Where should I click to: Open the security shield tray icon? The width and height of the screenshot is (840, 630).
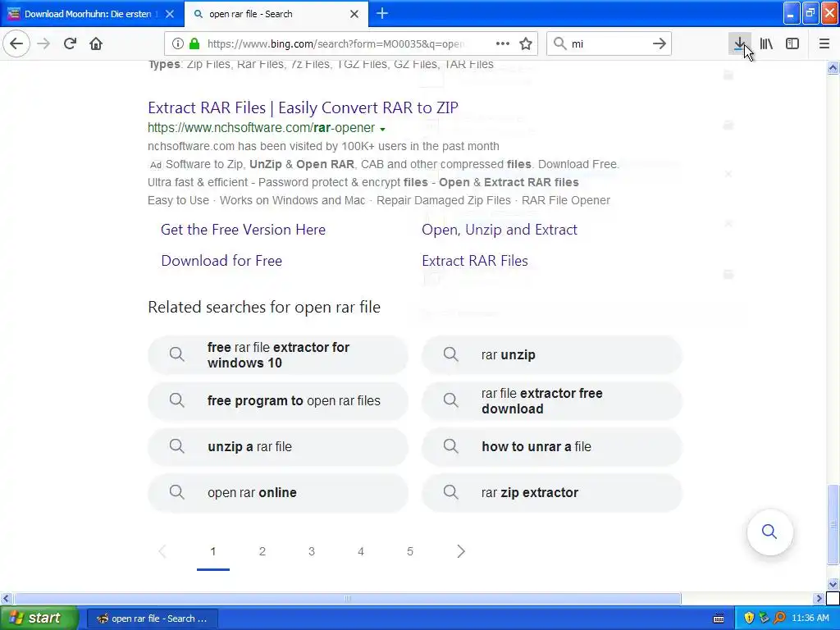(749, 619)
